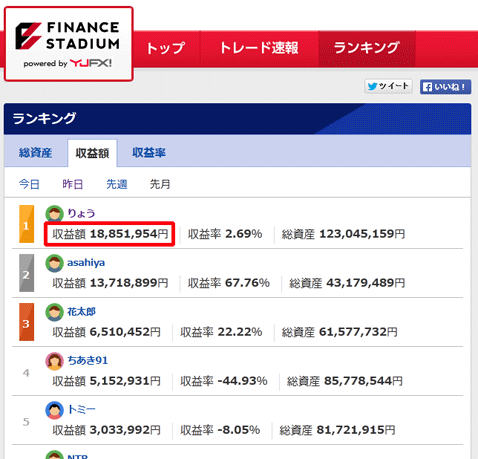This screenshot has height=459, width=478.
Task: Click 花太郎's avatar icon
Action: tap(54, 312)
